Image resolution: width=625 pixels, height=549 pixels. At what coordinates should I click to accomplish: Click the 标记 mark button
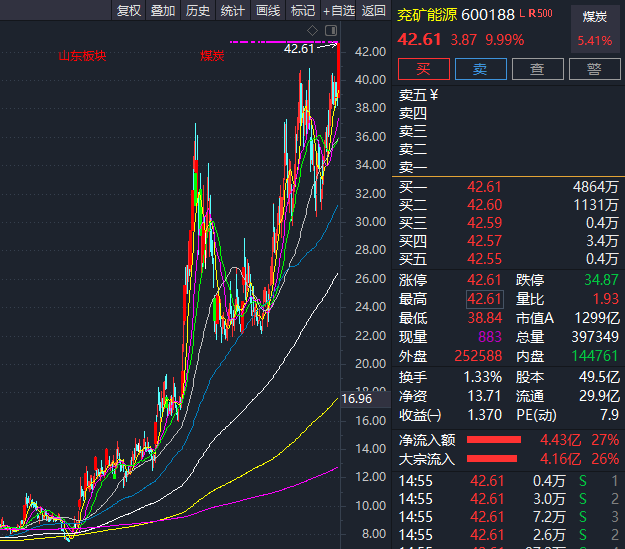[302, 11]
